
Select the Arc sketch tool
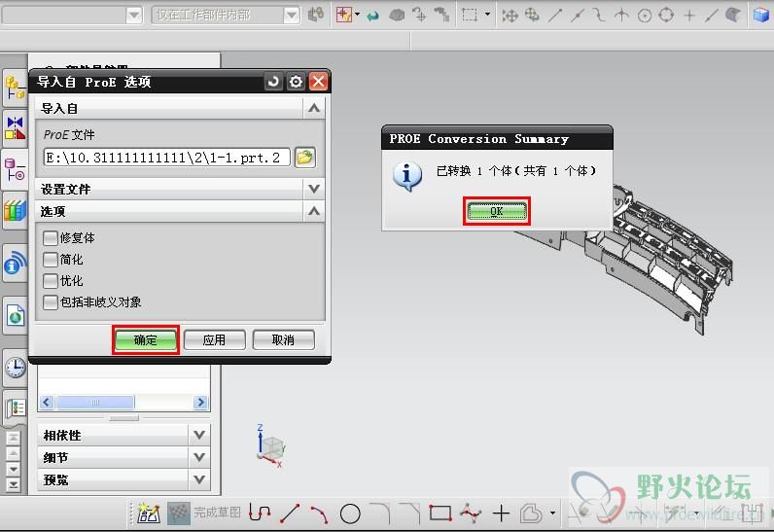319,514
